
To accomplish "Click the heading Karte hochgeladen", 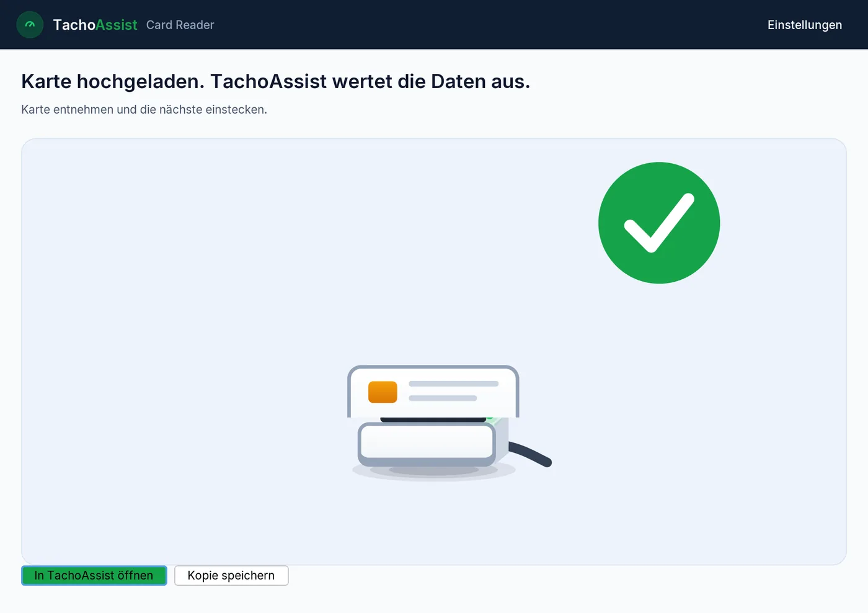I will [x=276, y=81].
